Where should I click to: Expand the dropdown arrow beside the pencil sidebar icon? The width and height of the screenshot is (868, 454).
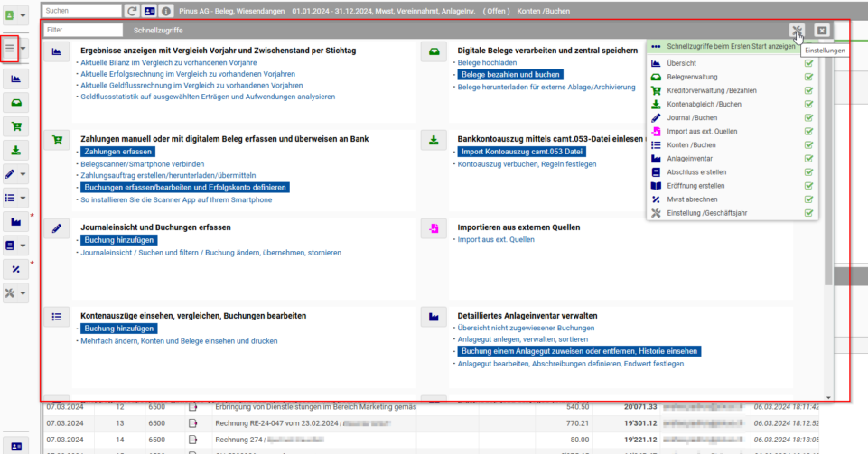(23, 174)
